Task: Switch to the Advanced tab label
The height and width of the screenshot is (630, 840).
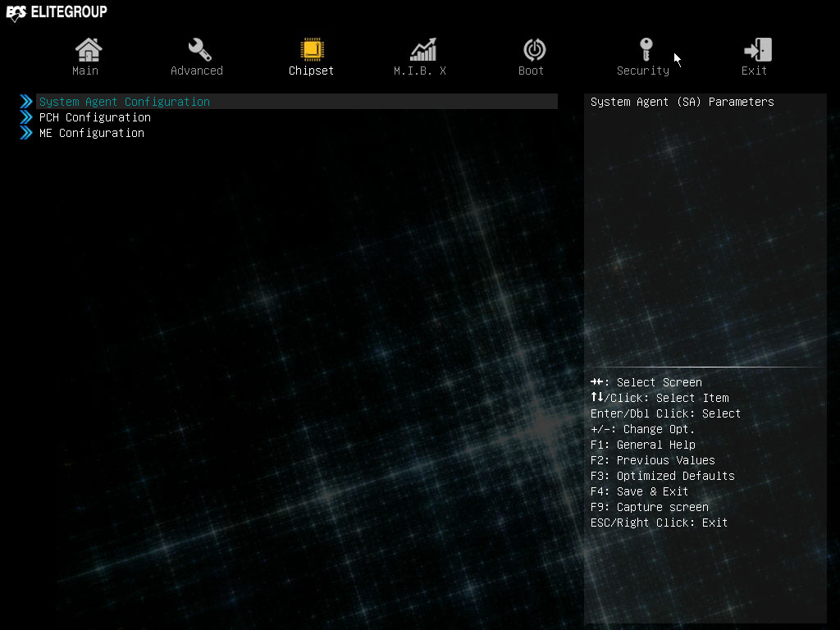Action: [197, 71]
